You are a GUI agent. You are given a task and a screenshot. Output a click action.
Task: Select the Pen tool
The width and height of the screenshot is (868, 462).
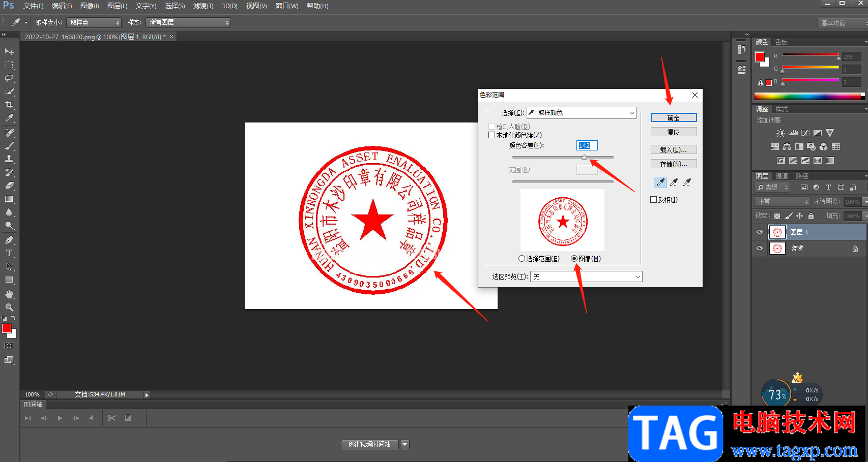9,240
